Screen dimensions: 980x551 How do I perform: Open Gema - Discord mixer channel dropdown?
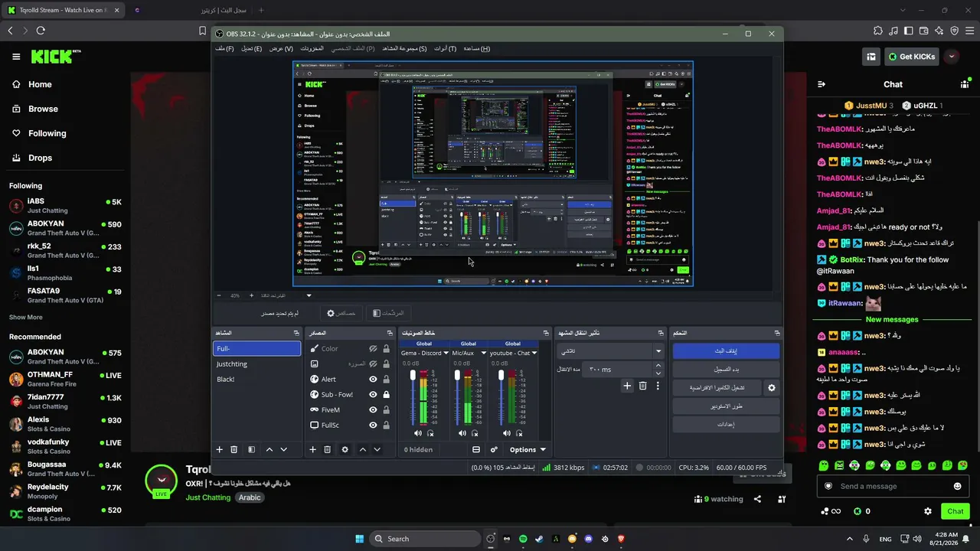coord(446,353)
